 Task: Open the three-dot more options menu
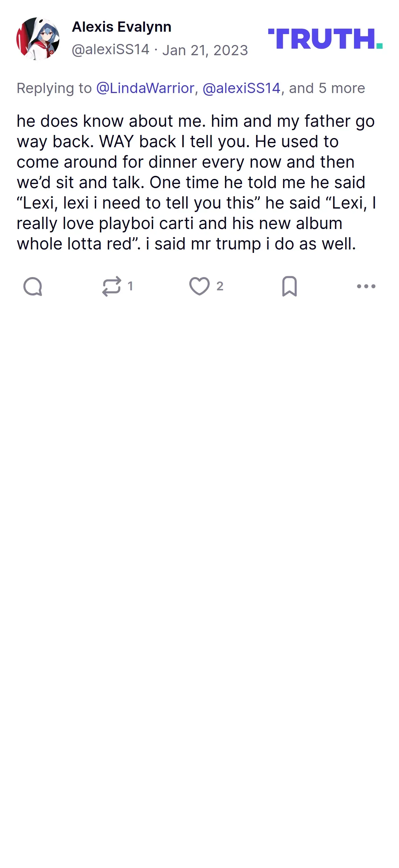[366, 286]
